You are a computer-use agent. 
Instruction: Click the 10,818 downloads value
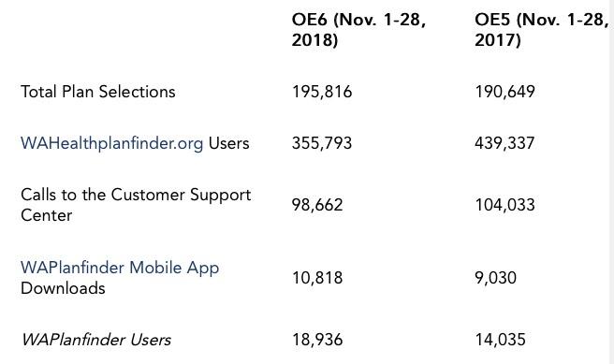(317, 278)
